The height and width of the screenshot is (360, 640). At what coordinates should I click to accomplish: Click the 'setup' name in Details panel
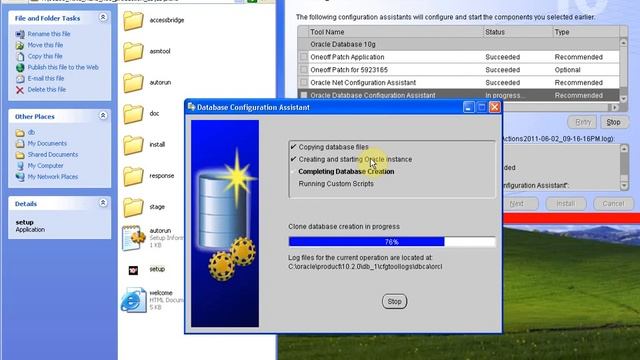(24, 222)
